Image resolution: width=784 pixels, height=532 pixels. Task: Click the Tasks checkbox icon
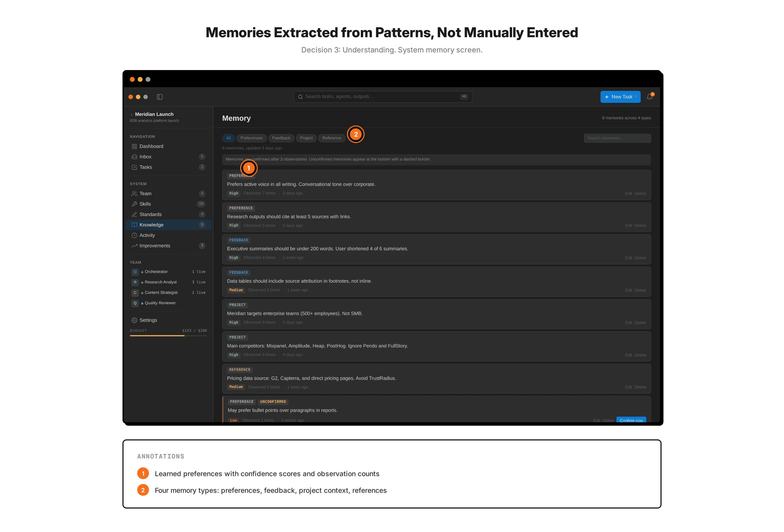134,167
